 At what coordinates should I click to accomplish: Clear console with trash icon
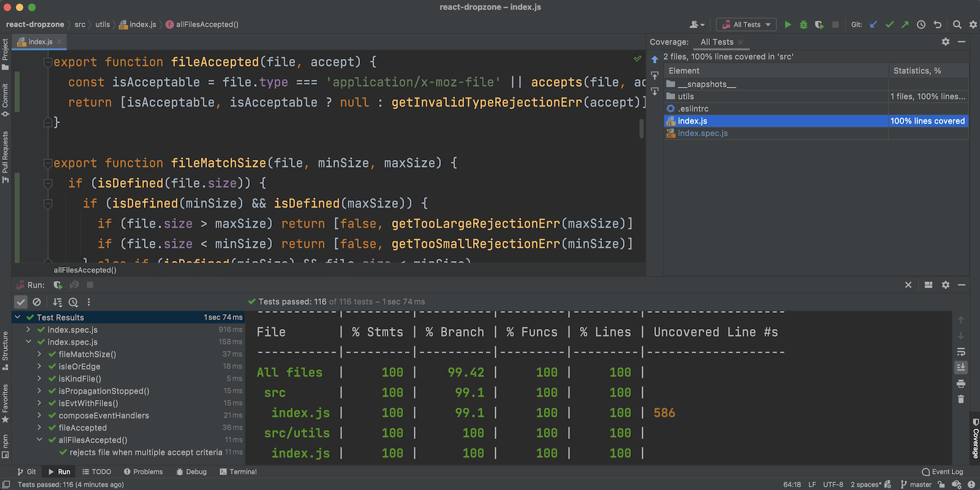tap(961, 399)
